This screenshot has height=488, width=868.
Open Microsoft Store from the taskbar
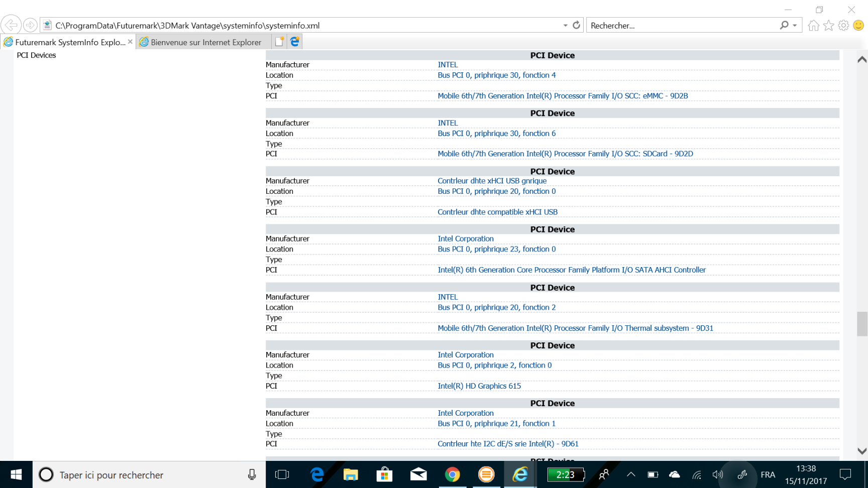[384, 474]
